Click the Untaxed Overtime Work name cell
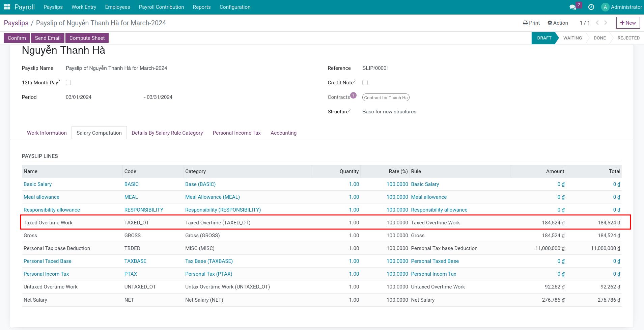Image resolution: width=644 pixels, height=330 pixels. [51, 287]
